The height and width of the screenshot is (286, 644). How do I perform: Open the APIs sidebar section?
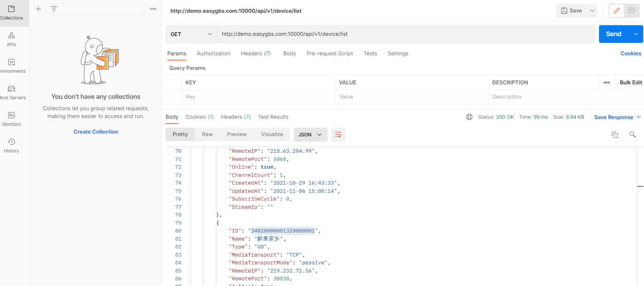coord(12,39)
